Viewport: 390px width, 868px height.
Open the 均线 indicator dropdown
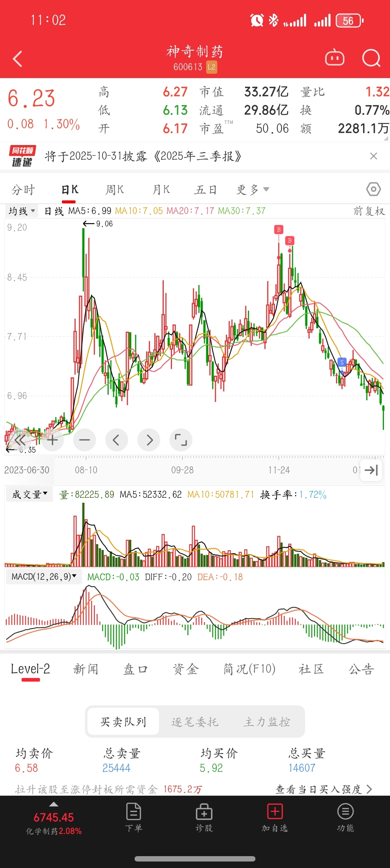[22, 211]
